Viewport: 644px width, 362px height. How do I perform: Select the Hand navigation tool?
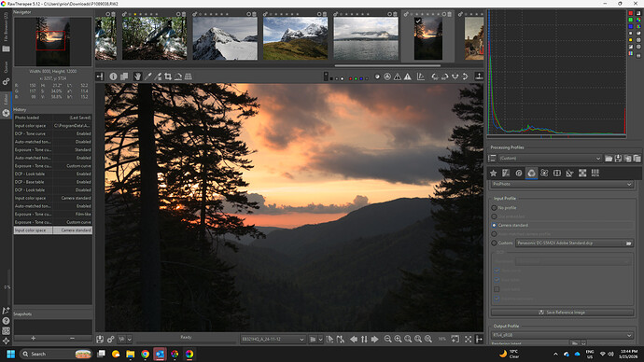tap(137, 77)
